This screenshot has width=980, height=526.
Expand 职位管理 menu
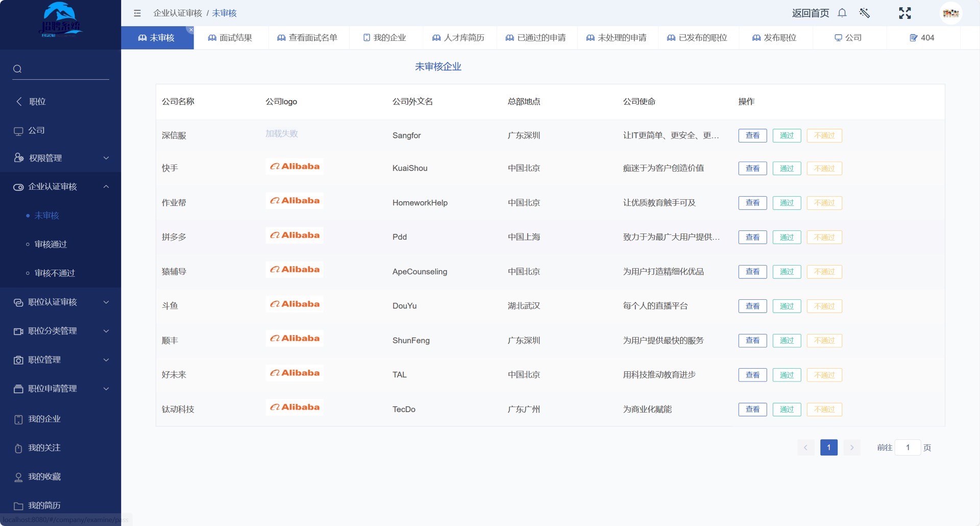click(60, 360)
